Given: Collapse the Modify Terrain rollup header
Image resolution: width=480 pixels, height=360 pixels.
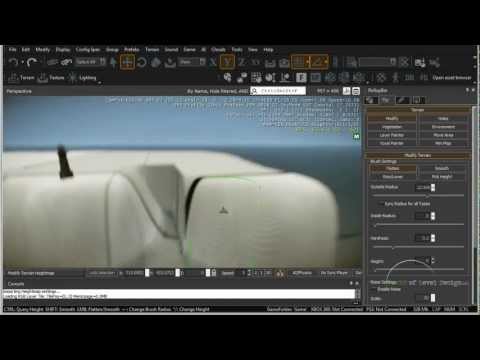Looking at the screenshot, I should 418,155.
